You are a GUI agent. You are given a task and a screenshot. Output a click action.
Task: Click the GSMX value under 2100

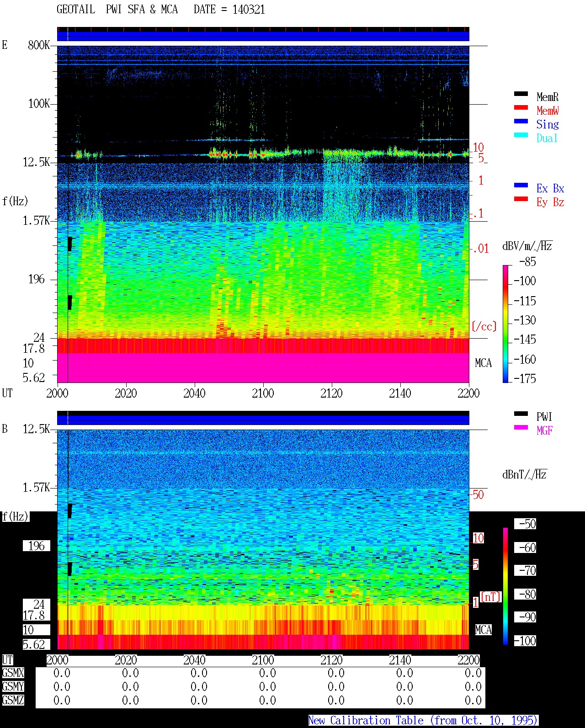(x=267, y=673)
